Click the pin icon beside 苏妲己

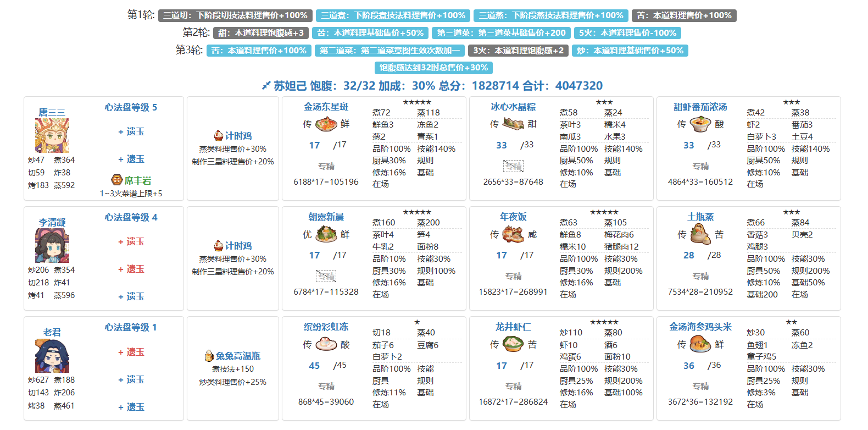[x=266, y=86]
